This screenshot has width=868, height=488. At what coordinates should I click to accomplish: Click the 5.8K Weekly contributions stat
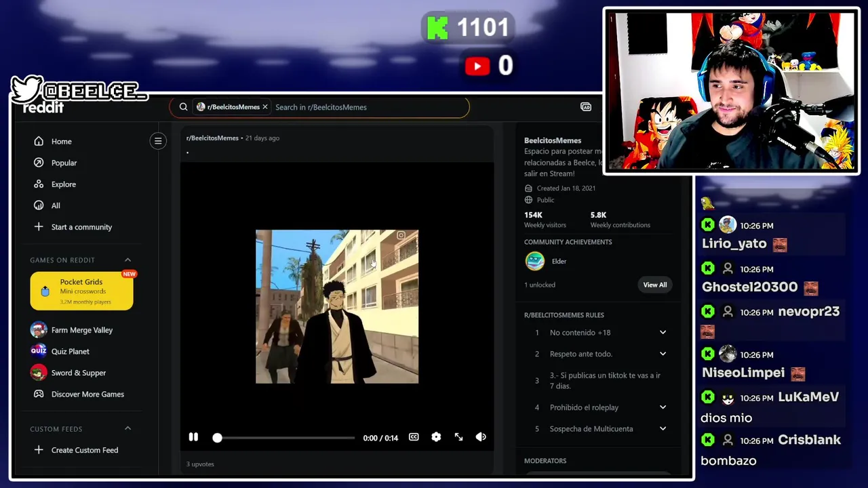pos(620,220)
